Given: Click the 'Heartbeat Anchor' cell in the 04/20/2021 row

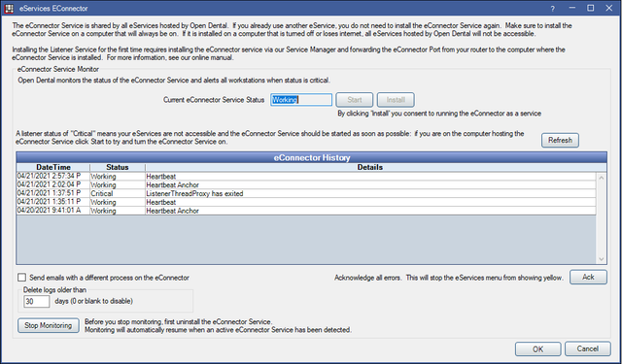Looking at the screenshot, I should click(370, 211).
